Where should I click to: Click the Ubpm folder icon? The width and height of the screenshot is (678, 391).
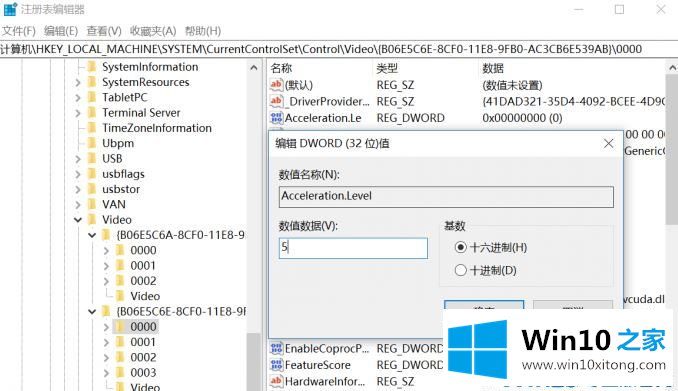[92, 143]
